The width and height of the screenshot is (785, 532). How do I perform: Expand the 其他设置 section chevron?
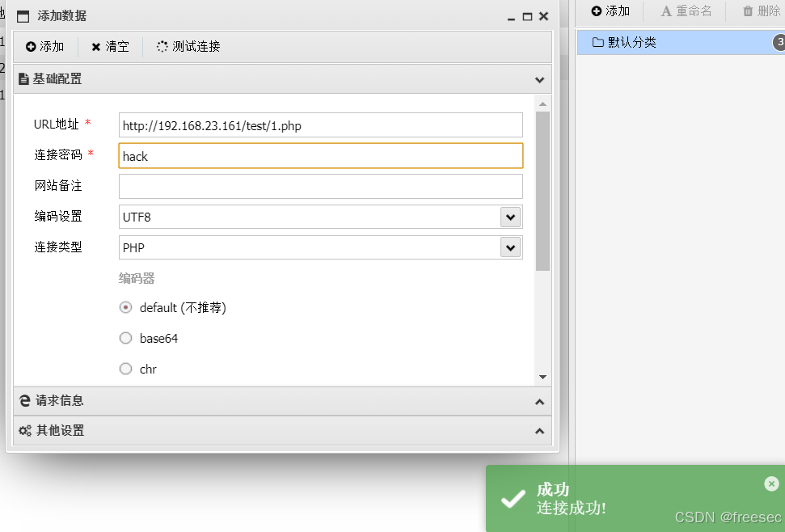pyautogui.click(x=539, y=431)
